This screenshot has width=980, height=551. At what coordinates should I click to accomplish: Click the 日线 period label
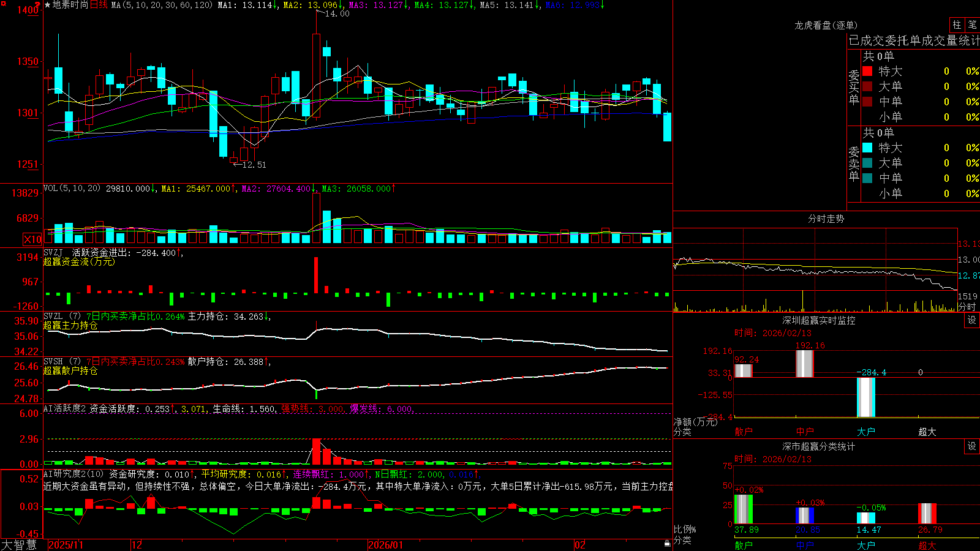click(99, 5)
